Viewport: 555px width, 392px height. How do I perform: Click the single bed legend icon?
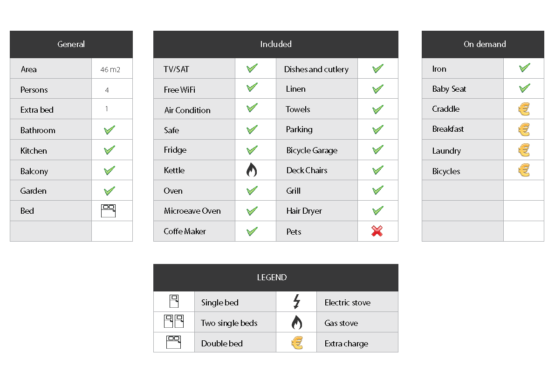(174, 301)
